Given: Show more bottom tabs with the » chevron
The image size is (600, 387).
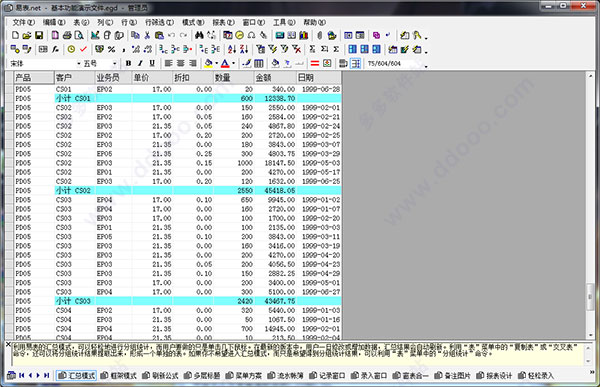Looking at the screenshot, I should tap(593, 372).
